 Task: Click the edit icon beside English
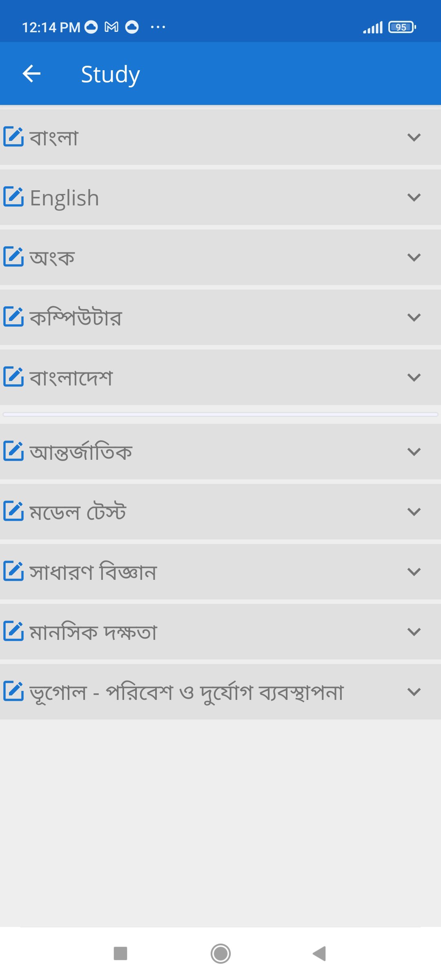(x=13, y=197)
